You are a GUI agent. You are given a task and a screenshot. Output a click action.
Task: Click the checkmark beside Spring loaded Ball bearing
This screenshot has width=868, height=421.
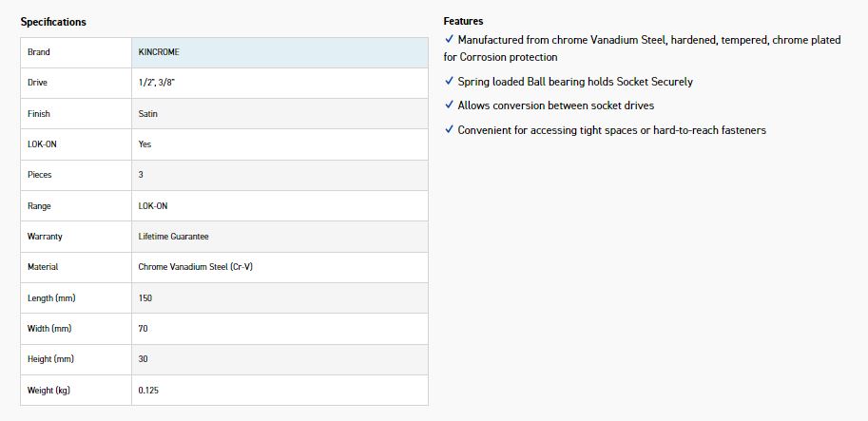click(449, 82)
